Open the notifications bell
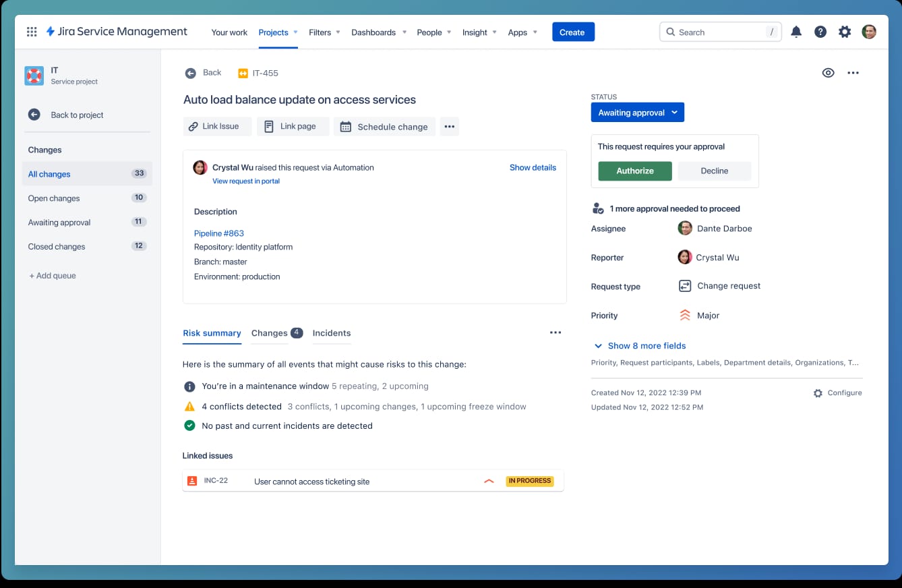Screen dimensions: 902x588 796,32
